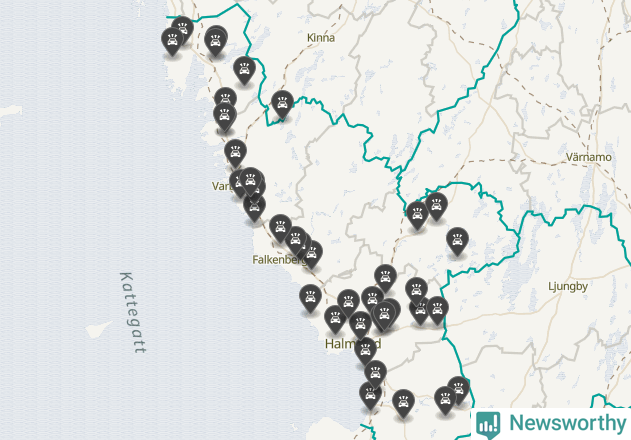Click the car marker covering Varberg label
Screen dimensions: 631x440
240,184
